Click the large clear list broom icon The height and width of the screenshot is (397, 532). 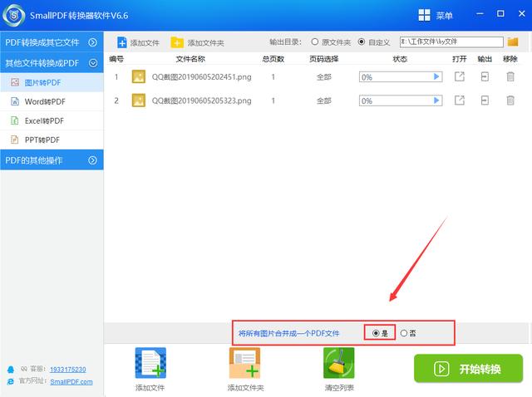point(338,363)
